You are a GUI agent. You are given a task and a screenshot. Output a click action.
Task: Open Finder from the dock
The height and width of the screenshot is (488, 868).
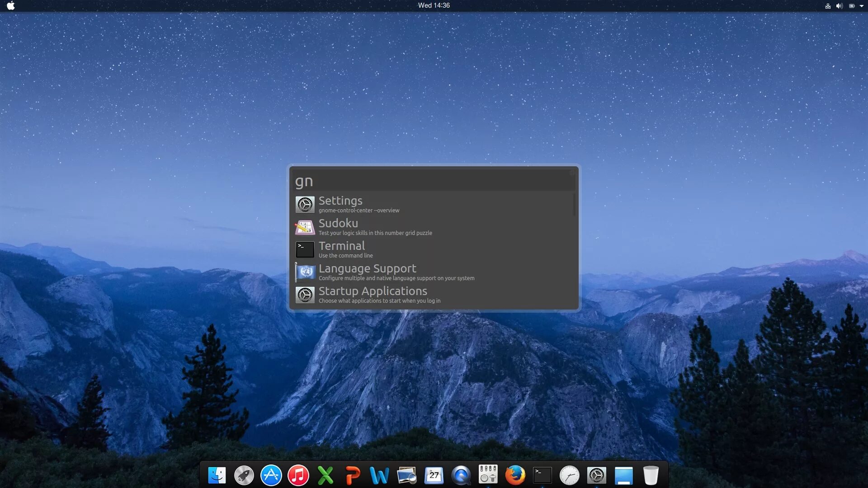[217, 475]
